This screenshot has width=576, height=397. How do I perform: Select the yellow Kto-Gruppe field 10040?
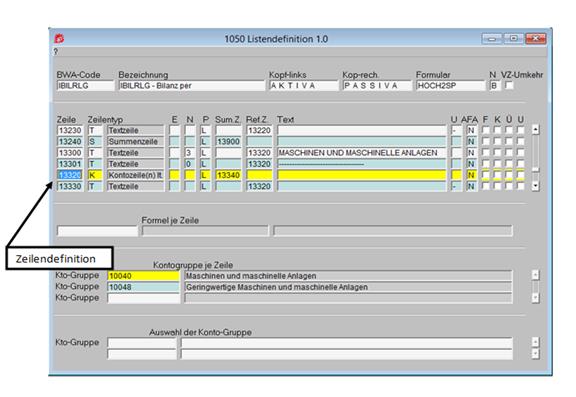tap(143, 276)
